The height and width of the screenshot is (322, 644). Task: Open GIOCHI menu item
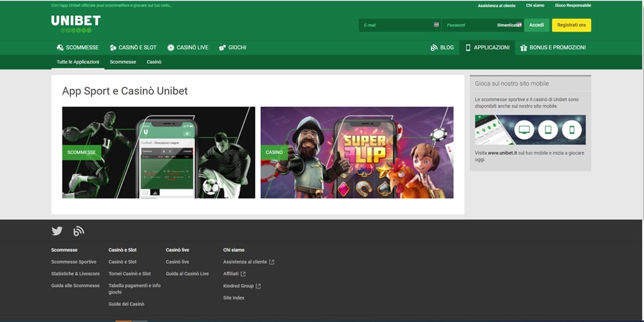232,48
